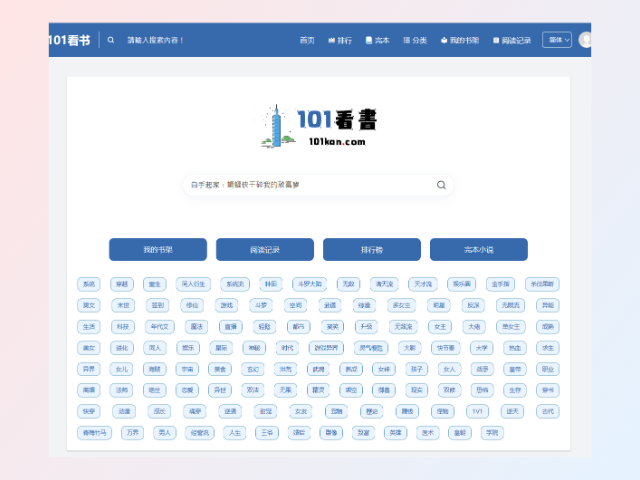Click the 排行榜 button
The height and width of the screenshot is (480, 640).
tap(372, 249)
